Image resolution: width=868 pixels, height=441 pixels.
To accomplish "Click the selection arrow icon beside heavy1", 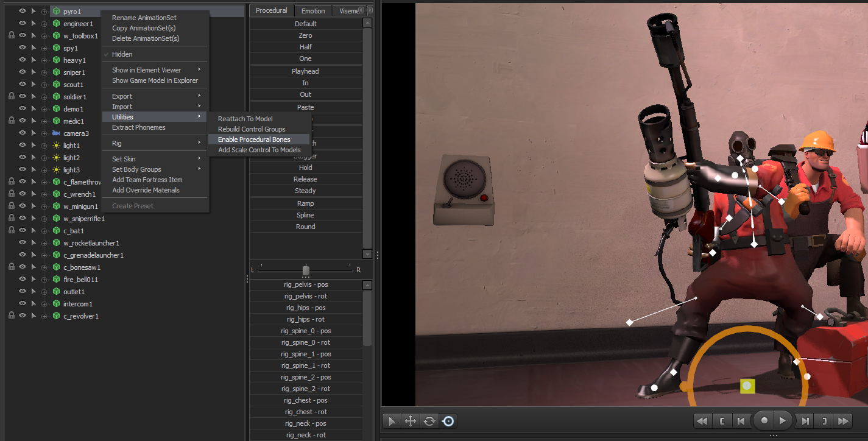I will pyautogui.click(x=34, y=60).
